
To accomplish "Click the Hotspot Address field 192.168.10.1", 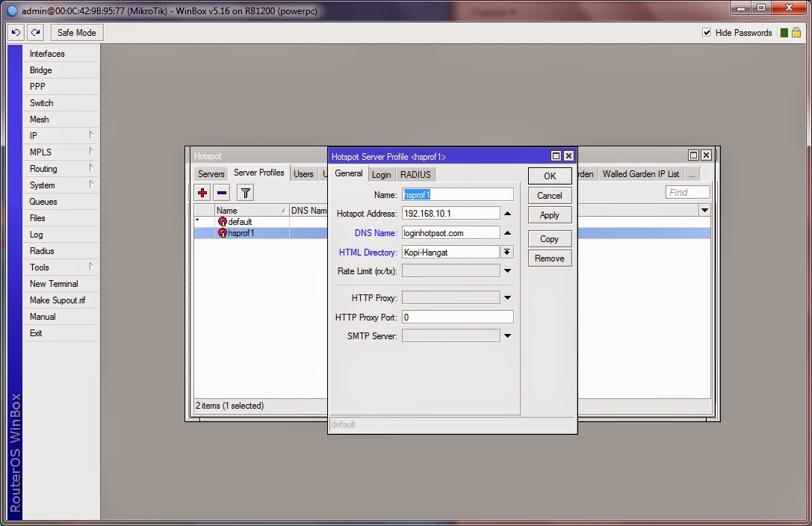I will [450, 213].
